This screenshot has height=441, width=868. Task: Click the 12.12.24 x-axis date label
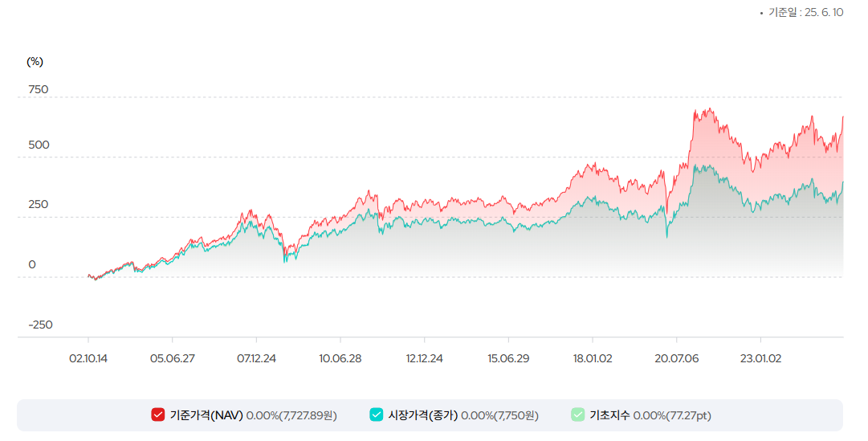[425, 358]
